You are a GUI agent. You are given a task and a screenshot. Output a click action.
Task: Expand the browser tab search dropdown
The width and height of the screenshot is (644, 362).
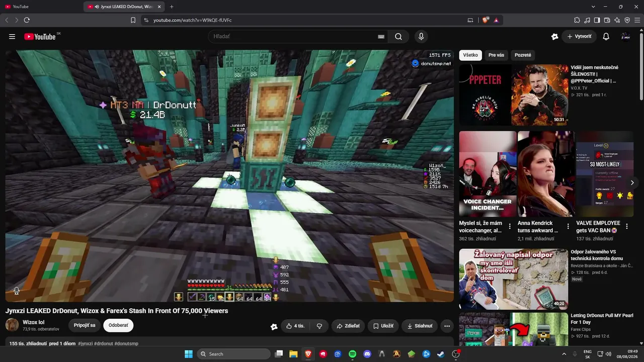[593, 7]
